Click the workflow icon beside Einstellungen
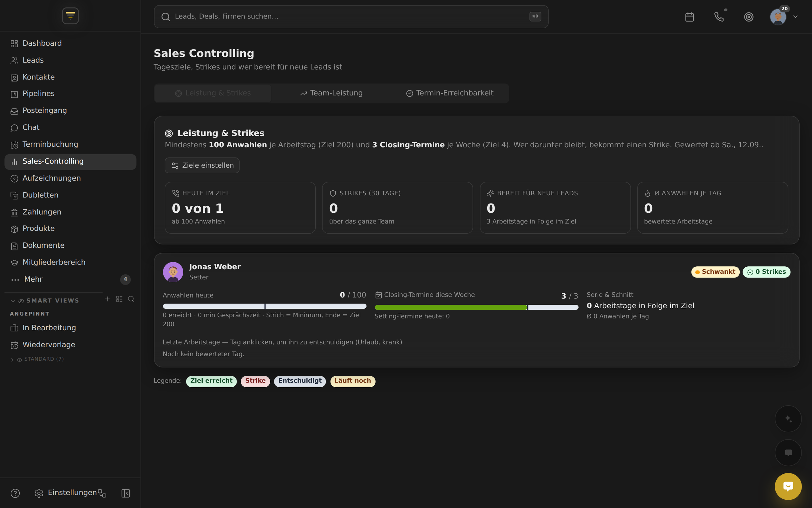 click(102, 493)
